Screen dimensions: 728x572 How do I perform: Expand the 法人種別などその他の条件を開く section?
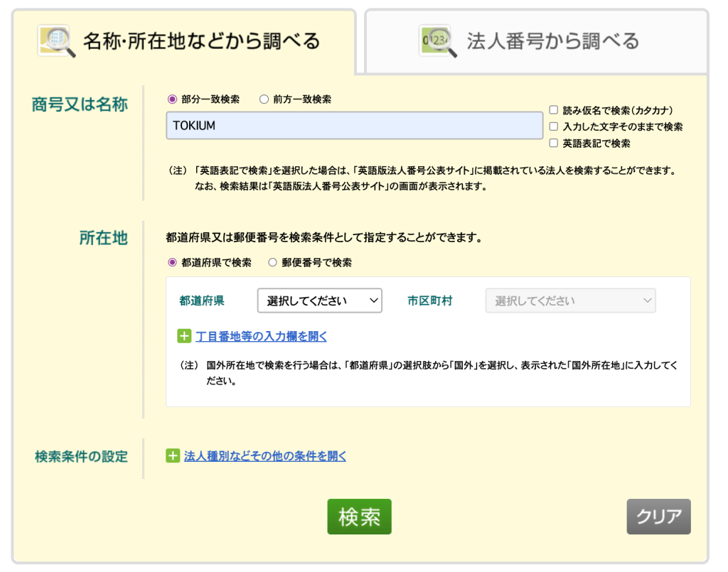263,455
